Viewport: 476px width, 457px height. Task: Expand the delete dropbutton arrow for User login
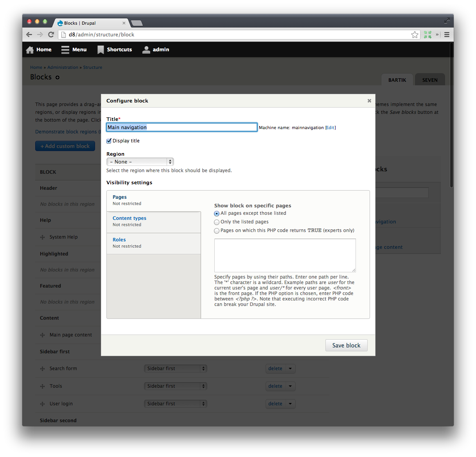290,404
